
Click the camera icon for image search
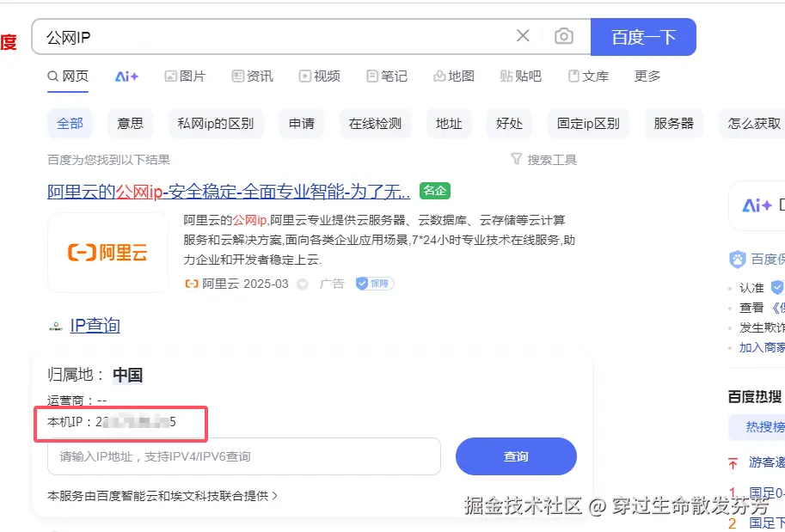[563, 37]
